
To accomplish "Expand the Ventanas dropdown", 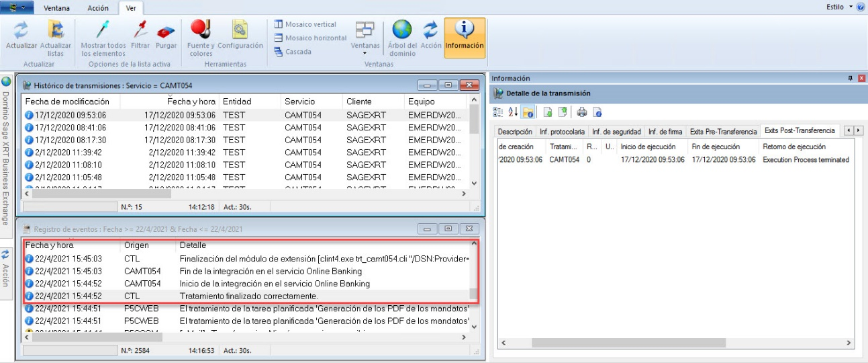I will pos(365,53).
